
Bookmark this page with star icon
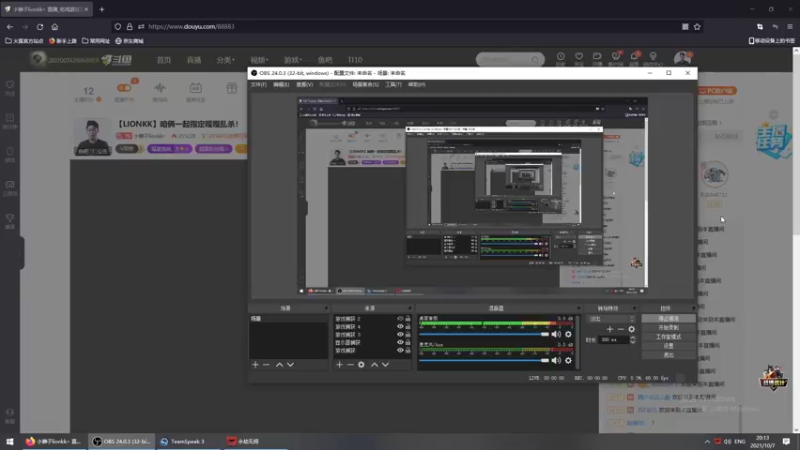(x=697, y=27)
